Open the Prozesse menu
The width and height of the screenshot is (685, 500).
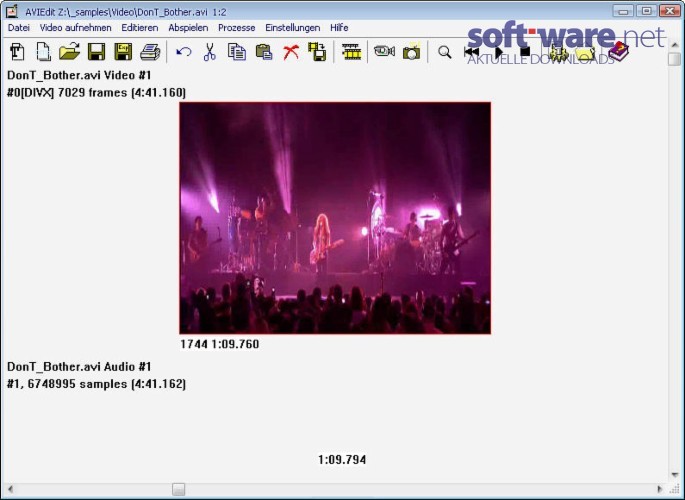237,28
